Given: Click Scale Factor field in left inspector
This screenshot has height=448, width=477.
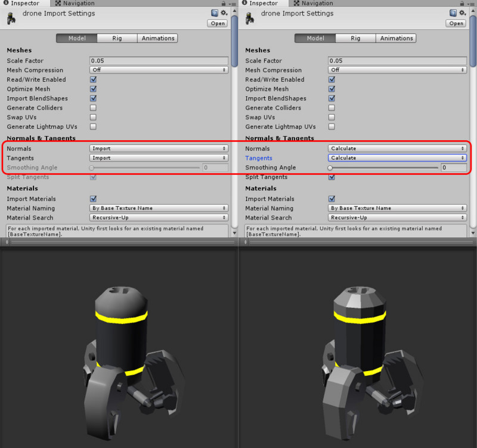Looking at the screenshot, I should click(x=159, y=61).
